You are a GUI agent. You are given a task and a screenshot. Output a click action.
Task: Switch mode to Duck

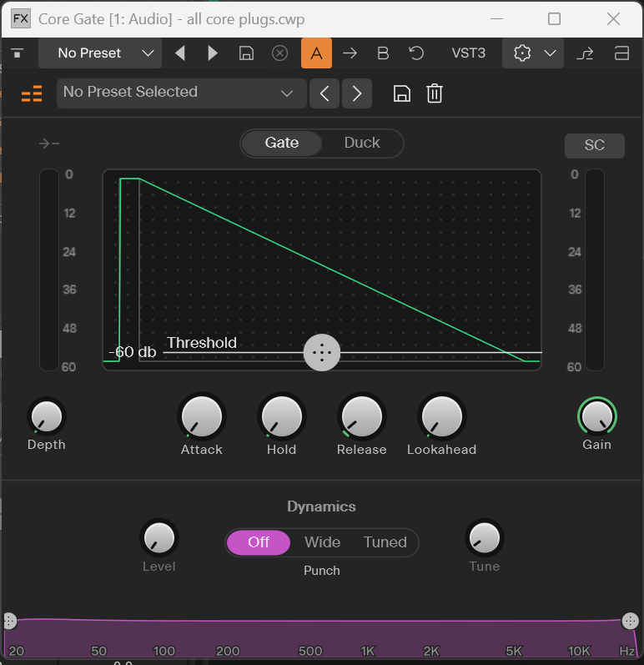(x=362, y=143)
